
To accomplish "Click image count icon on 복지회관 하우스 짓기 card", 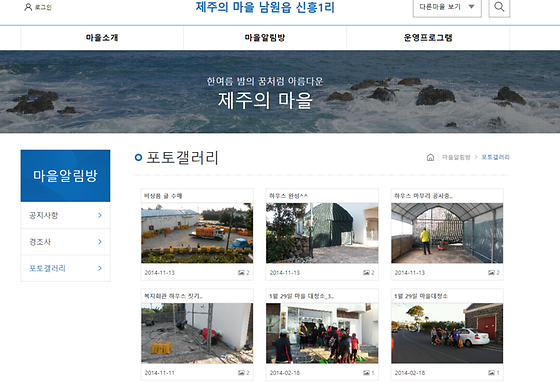I will click(241, 373).
